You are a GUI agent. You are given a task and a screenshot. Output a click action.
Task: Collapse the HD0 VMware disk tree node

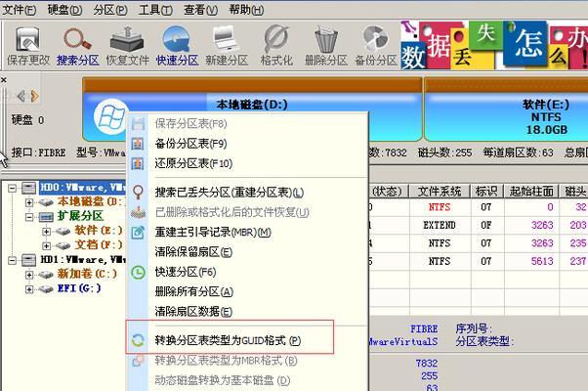click(x=12, y=187)
